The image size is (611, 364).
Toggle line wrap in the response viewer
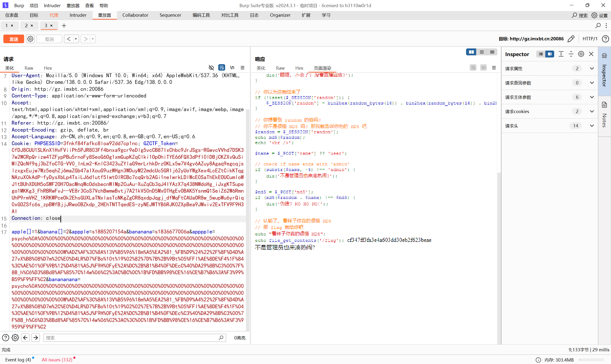pos(473,68)
